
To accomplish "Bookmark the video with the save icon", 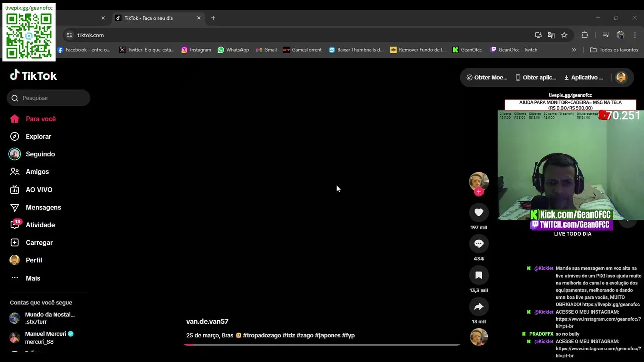I will click(x=478, y=275).
